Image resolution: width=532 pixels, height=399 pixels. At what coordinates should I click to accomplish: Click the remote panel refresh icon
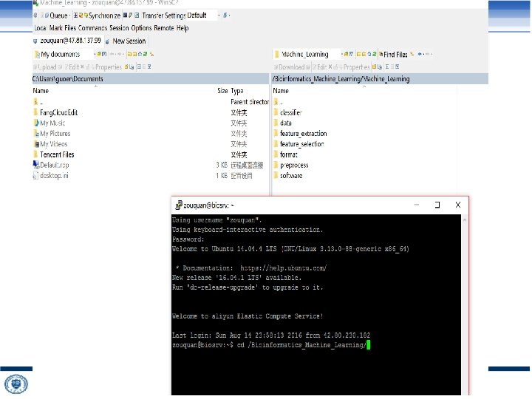pyautogui.click(x=374, y=54)
